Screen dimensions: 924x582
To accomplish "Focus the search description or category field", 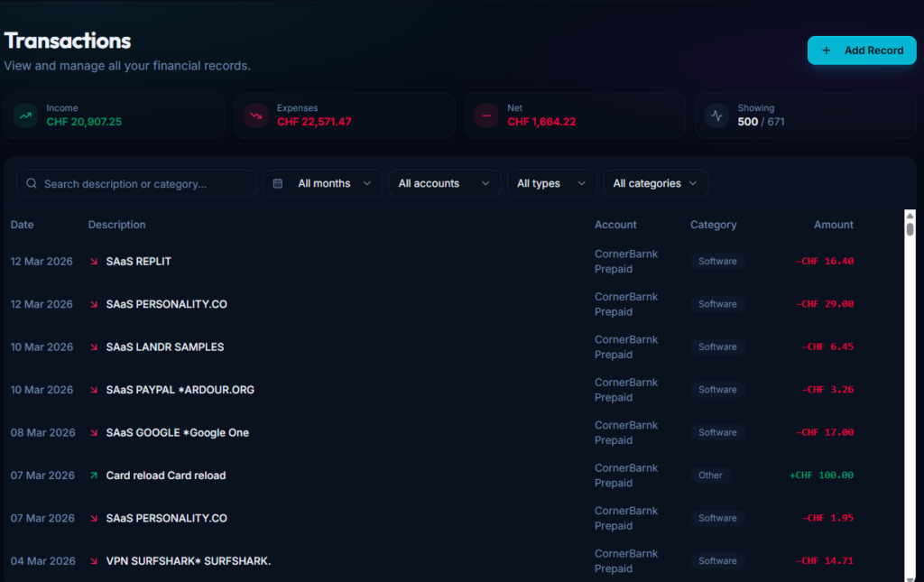I will (x=144, y=184).
